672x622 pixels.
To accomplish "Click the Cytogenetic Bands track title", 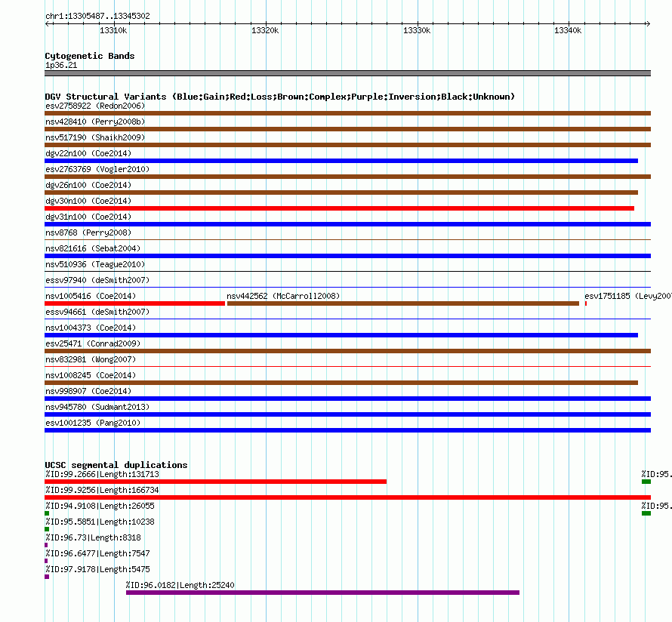I will 90,56.
